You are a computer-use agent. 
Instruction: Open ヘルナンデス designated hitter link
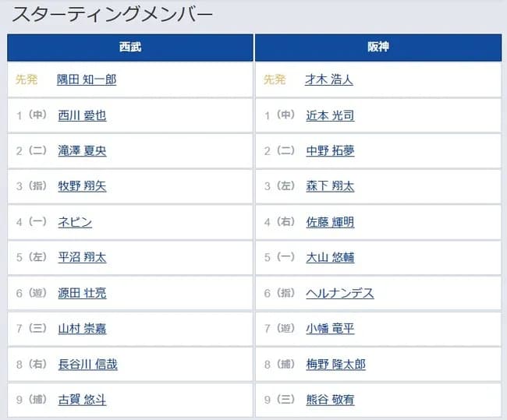pos(340,293)
